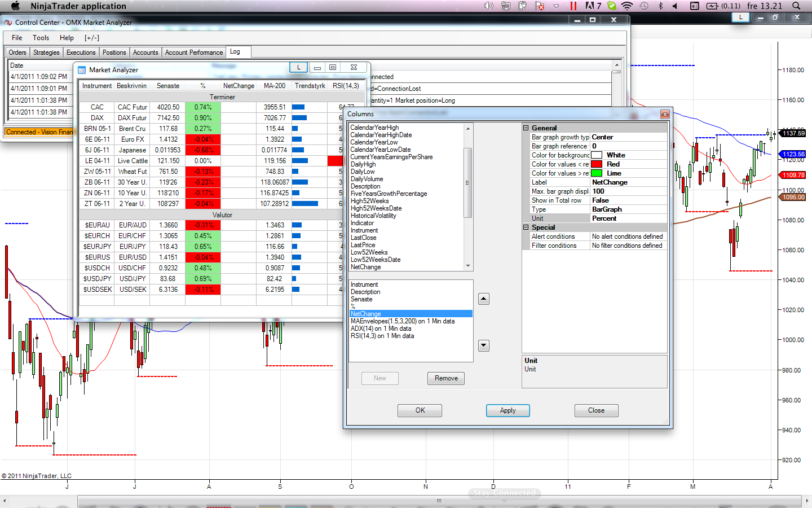Open the Type BarGraph value dropdown
The width and height of the screenshot is (812, 508).
coord(628,209)
